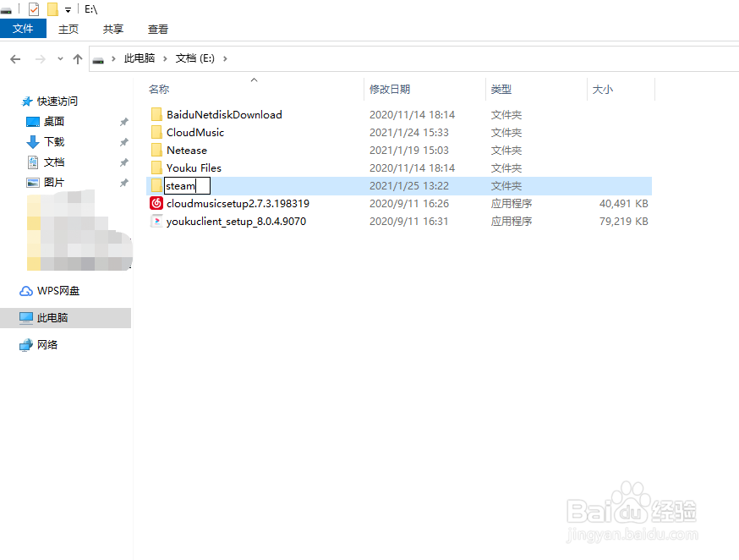Open the 主页 ribbon tab
The width and height of the screenshot is (739, 560).
(x=68, y=30)
